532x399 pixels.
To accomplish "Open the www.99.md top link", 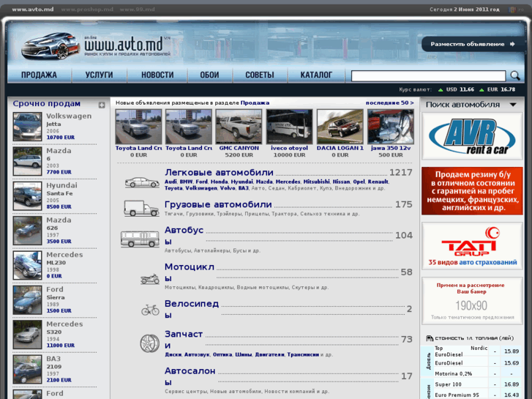I will click(137, 10).
